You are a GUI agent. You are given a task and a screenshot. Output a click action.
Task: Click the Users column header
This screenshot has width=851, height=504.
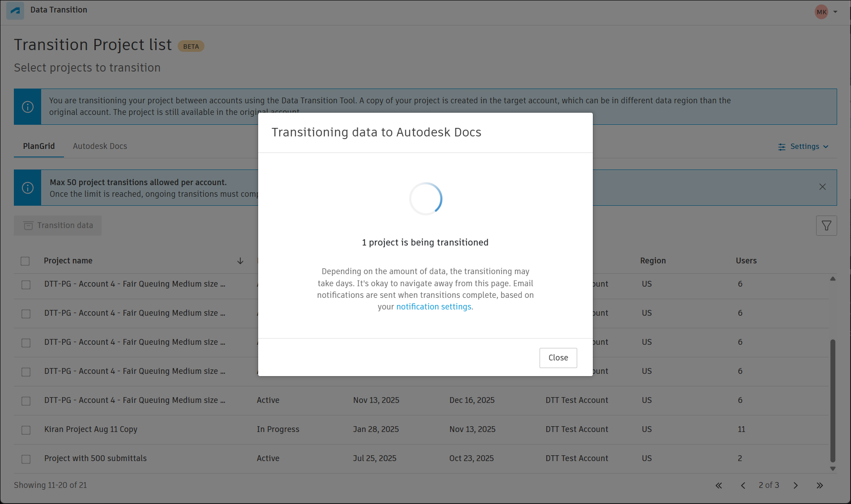[x=746, y=261]
